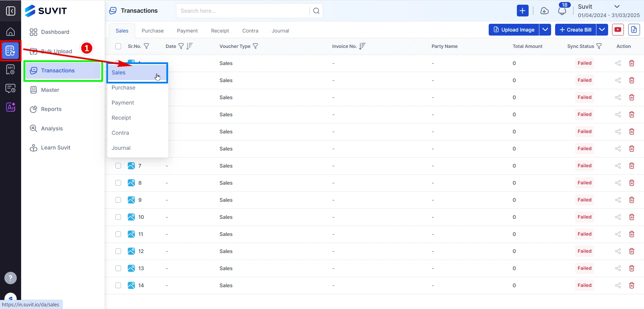Check the checkbox for row 10
This screenshot has height=309, width=644.
coord(118,217)
